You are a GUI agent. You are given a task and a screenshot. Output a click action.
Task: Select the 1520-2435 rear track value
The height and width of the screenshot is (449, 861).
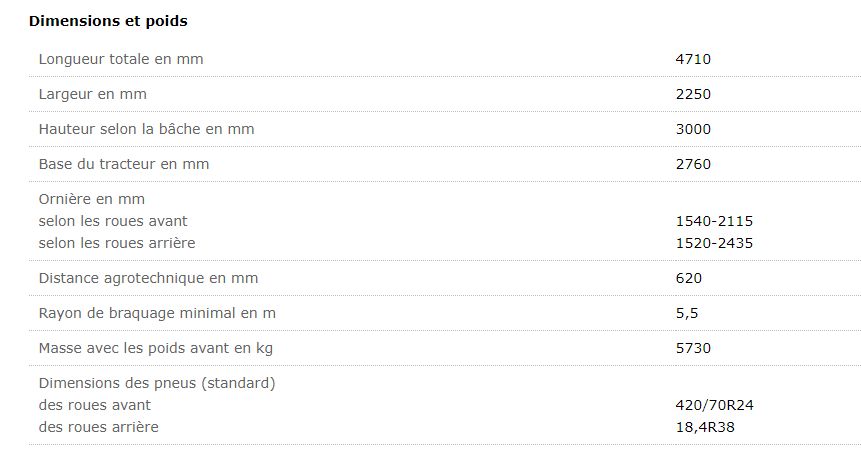coord(714,243)
